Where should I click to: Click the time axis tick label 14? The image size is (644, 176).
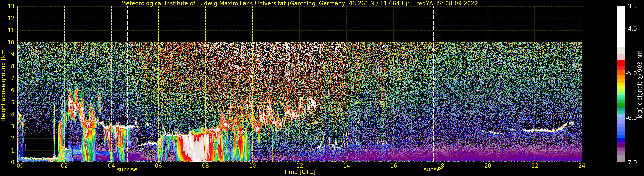347,166
